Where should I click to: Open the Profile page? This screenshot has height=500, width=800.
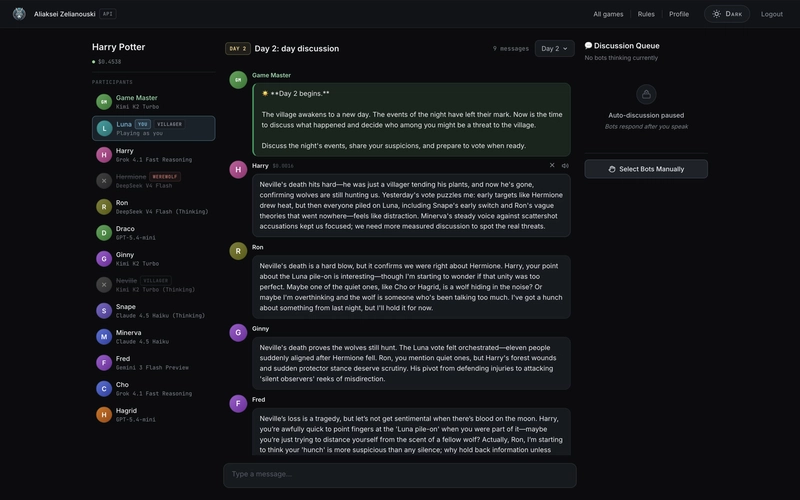(679, 14)
